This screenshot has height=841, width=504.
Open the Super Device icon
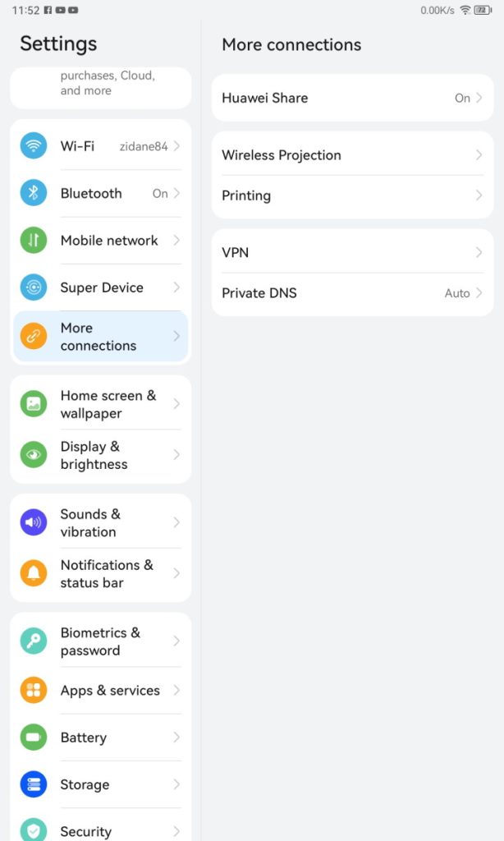[x=33, y=287]
